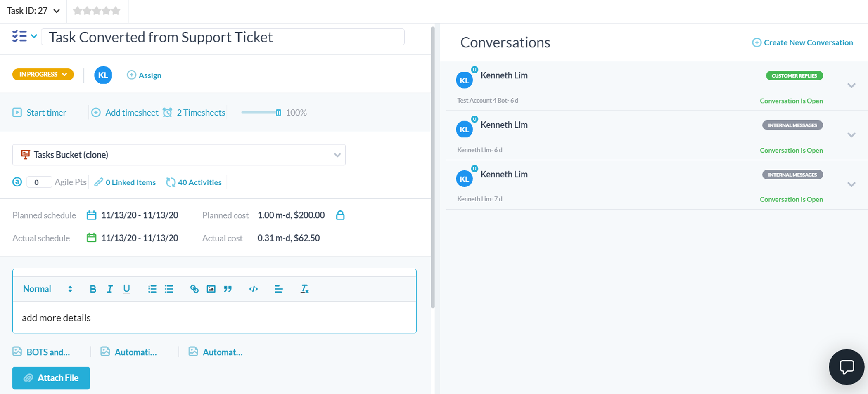Expand the Customer Replies conversation chevron
The width and height of the screenshot is (868, 394).
tap(851, 85)
